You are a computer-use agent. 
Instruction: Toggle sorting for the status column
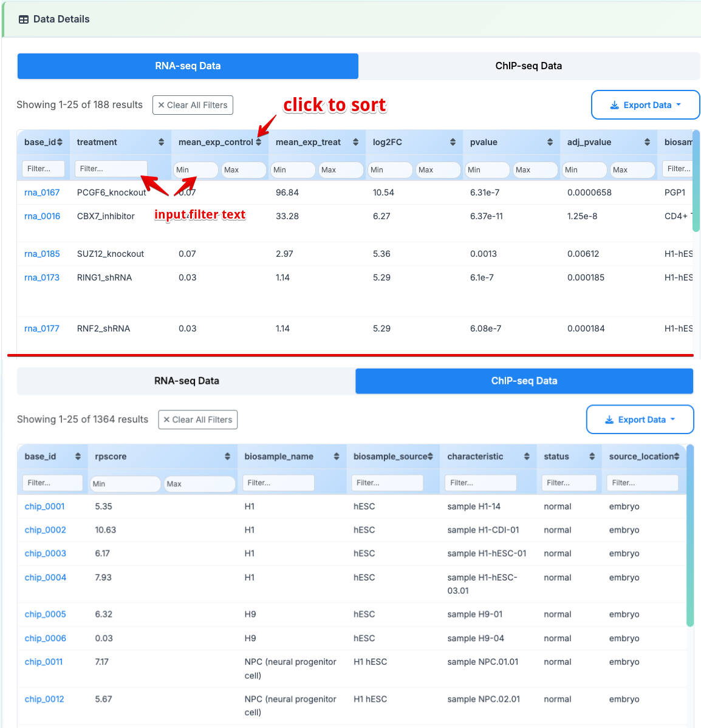pos(592,456)
